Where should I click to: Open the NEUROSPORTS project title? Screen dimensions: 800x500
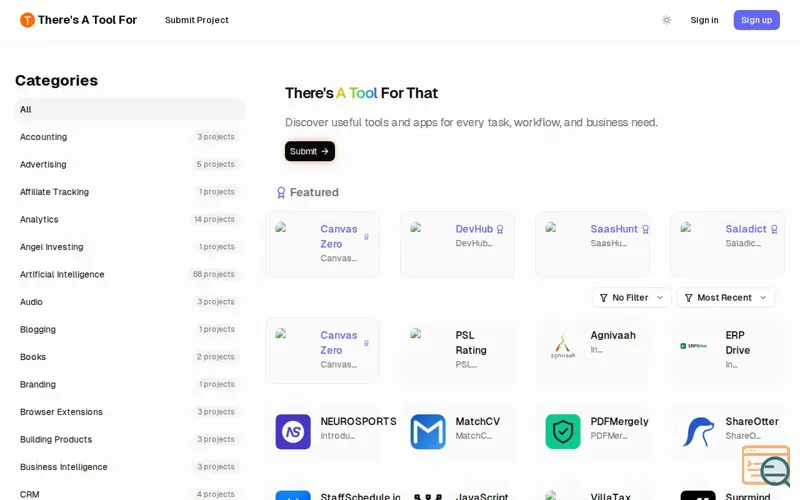(358, 421)
